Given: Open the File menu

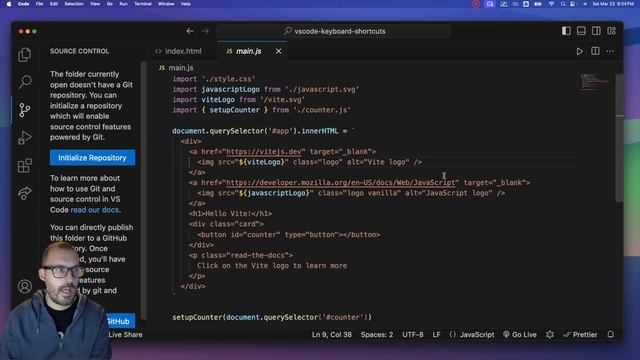Looking at the screenshot, I should [39, 4].
